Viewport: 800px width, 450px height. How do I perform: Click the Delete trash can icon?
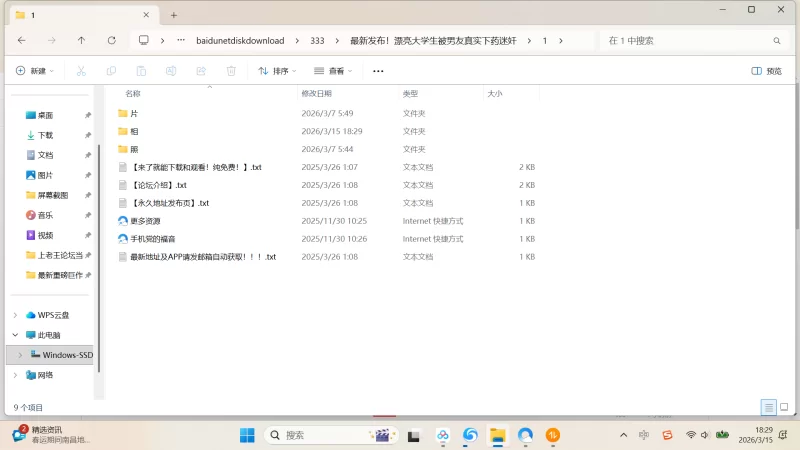[231, 71]
